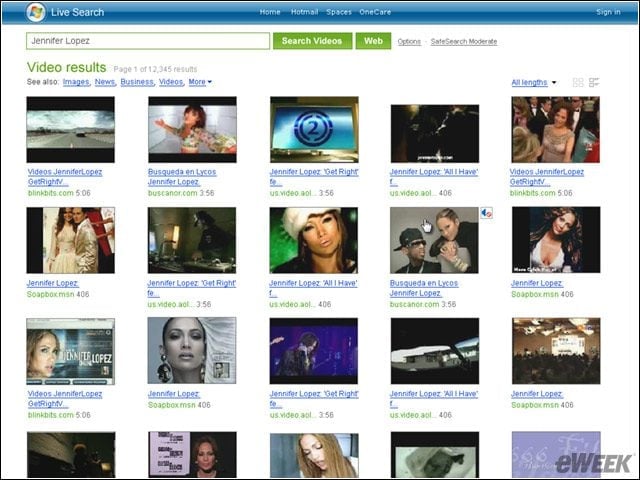This screenshot has height=480, width=640.
Task: Click Soapbox.msn source under large earring thumbnail
Action: click(171, 405)
